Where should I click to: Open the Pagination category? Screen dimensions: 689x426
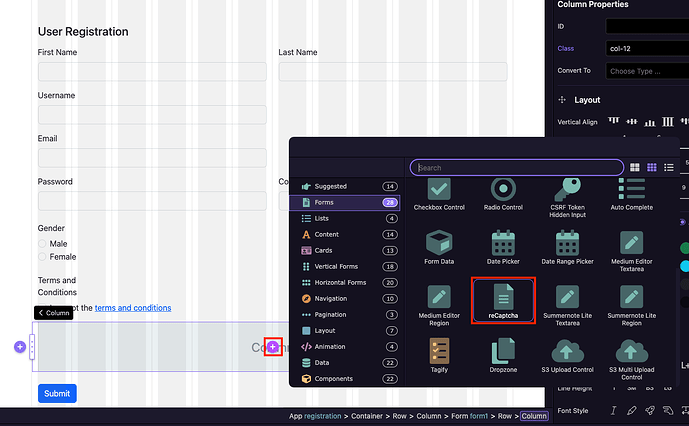(345, 315)
